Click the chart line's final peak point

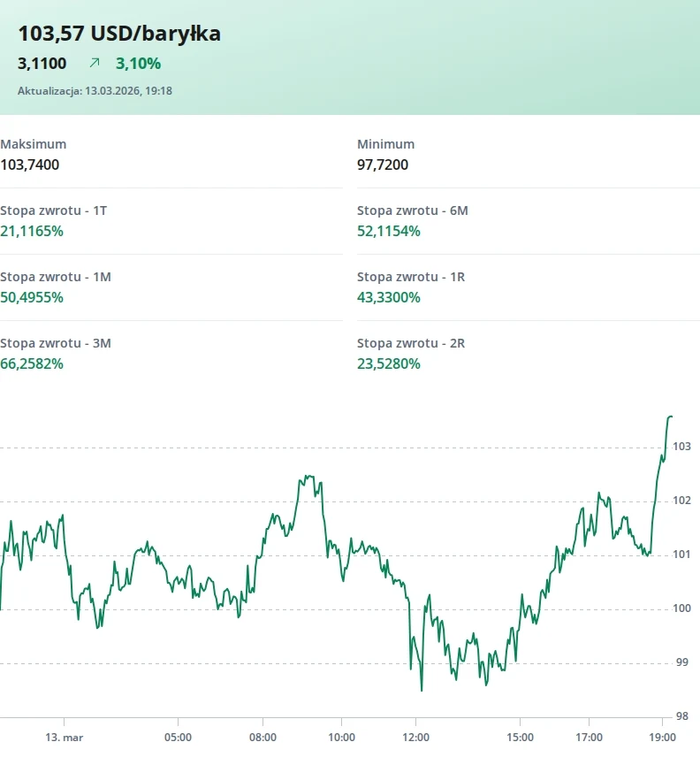click(x=670, y=416)
